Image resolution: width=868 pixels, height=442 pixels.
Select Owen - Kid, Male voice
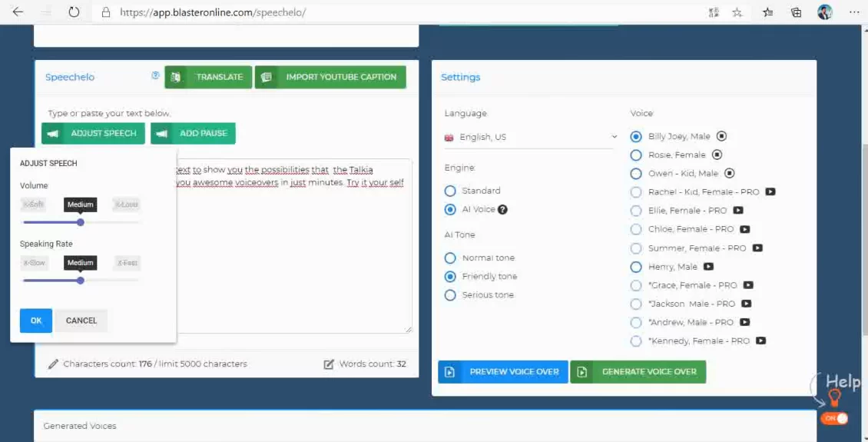[x=636, y=174]
